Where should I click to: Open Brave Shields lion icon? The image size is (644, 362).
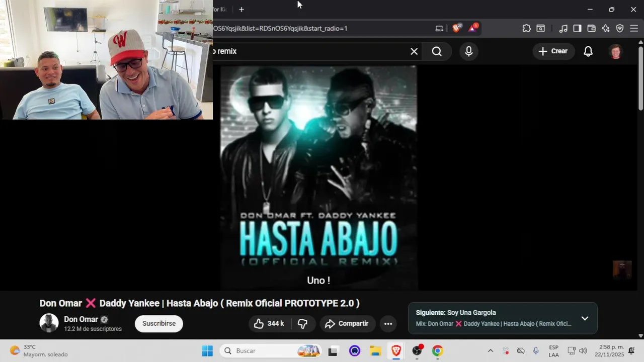point(456,28)
